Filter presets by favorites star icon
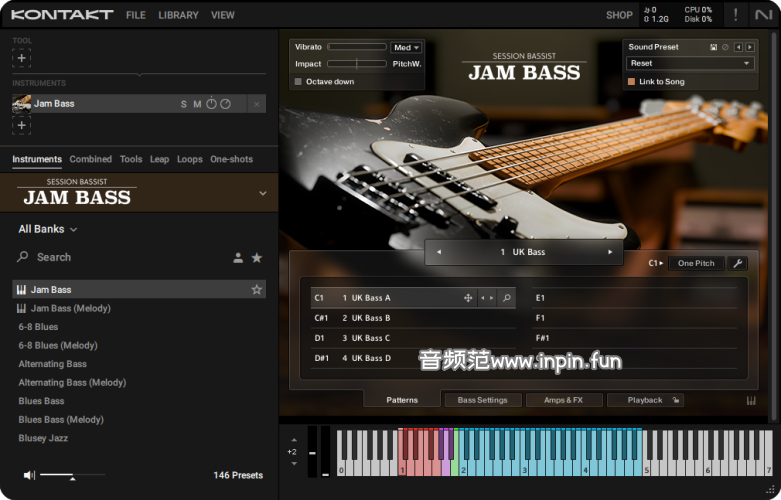The height and width of the screenshot is (500, 781). tap(257, 258)
